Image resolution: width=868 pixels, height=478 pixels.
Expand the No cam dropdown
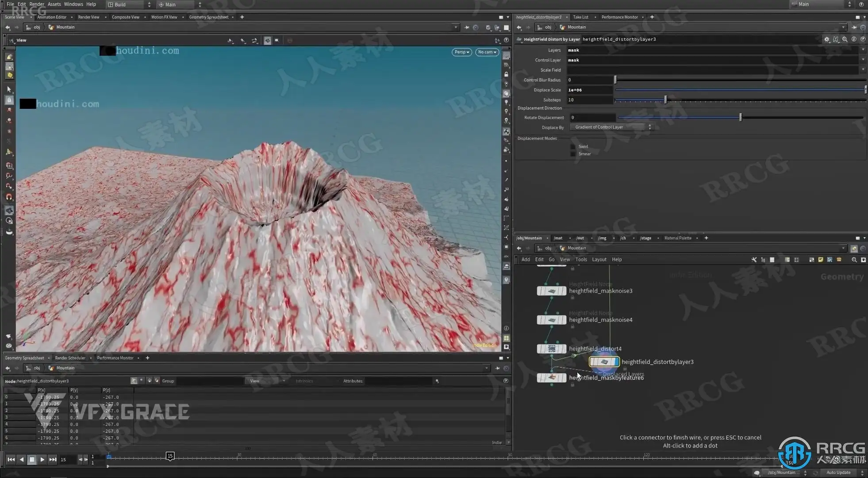click(x=487, y=52)
